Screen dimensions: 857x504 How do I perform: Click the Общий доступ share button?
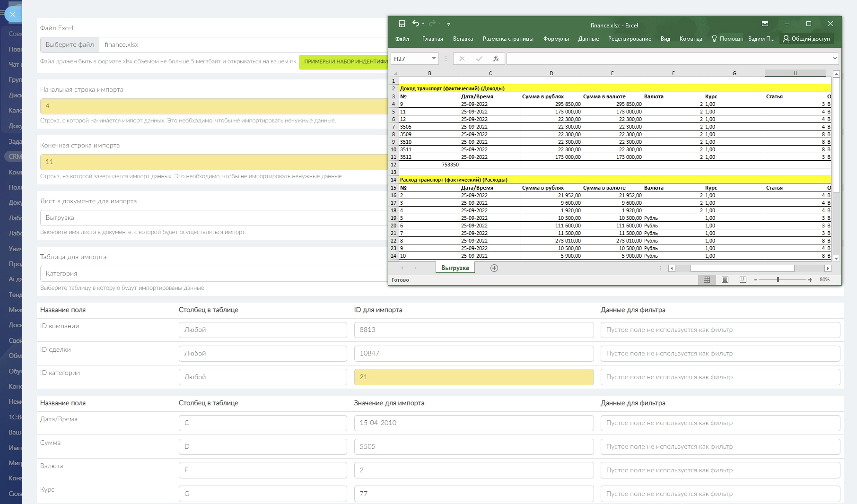pos(806,39)
